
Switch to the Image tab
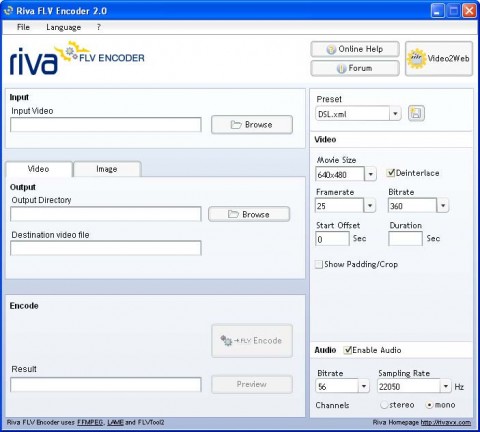click(107, 169)
